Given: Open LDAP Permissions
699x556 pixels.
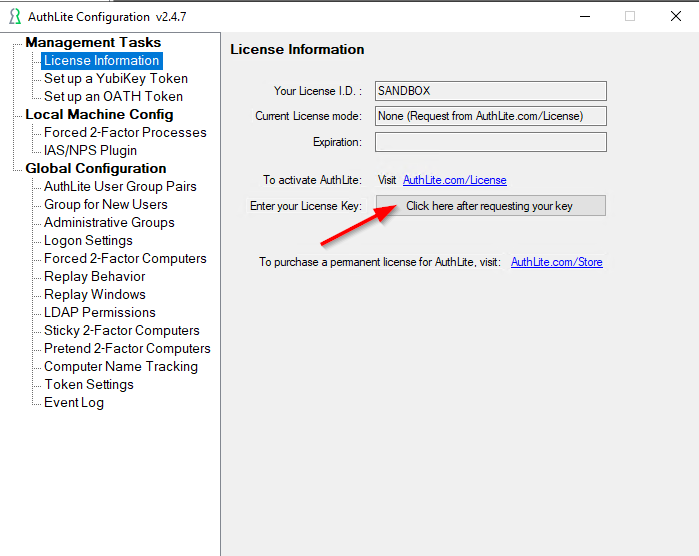Looking at the screenshot, I should (100, 313).
